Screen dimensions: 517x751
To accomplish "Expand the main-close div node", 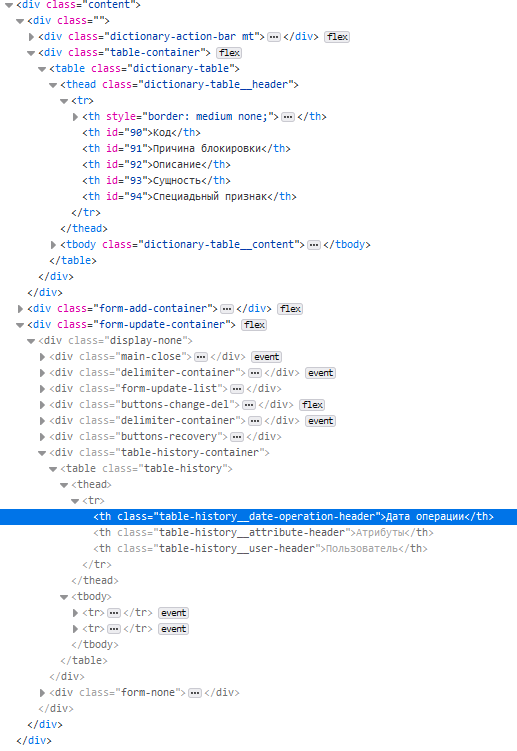I will (42, 357).
